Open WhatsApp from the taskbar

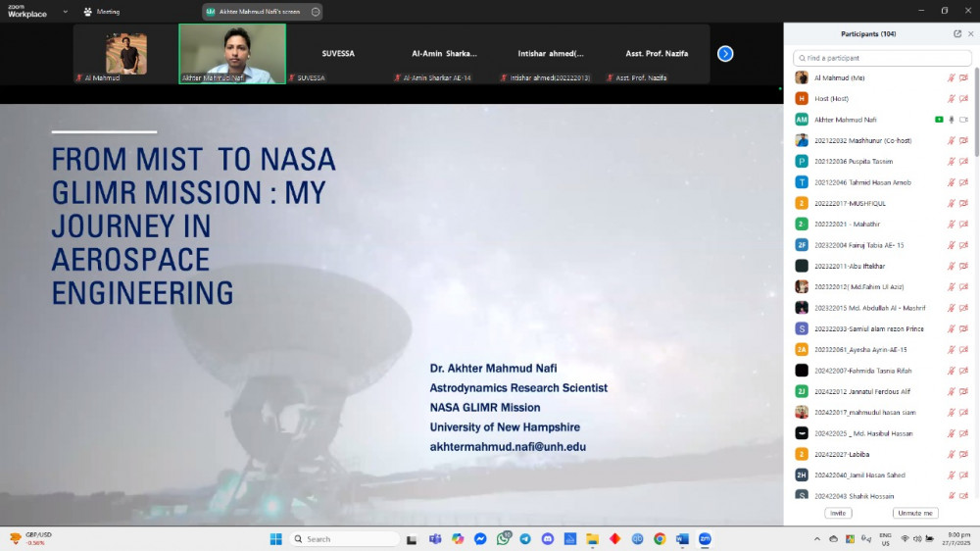[x=504, y=538]
